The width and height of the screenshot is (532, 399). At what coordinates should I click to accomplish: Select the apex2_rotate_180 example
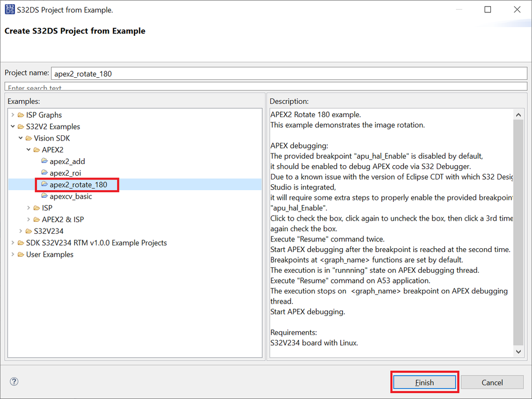pos(78,184)
